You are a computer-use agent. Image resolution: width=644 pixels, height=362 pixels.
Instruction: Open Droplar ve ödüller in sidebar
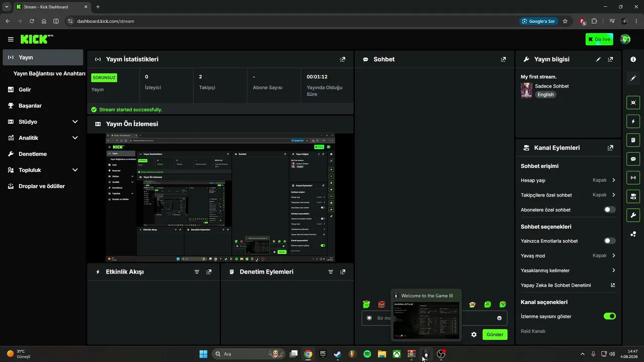coord(43,186)
